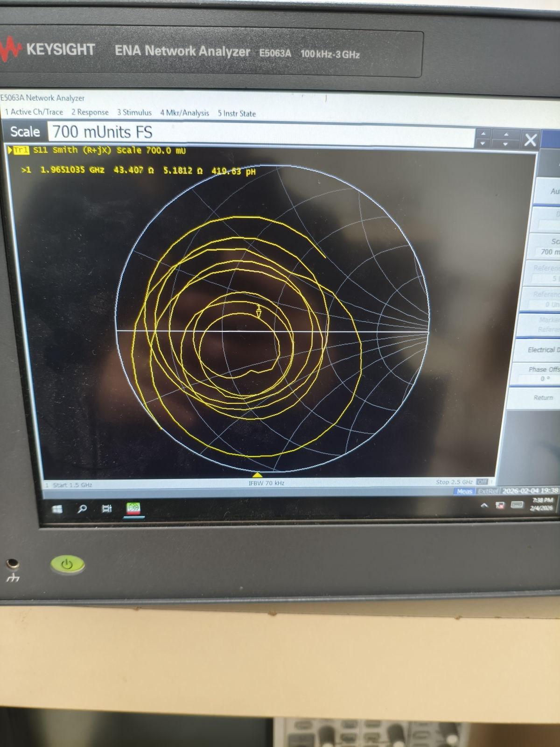Push the green power button on the analyzer
The width and height of the screenshot is (560, 747).
pyautogui.click(x=68, y=564)
